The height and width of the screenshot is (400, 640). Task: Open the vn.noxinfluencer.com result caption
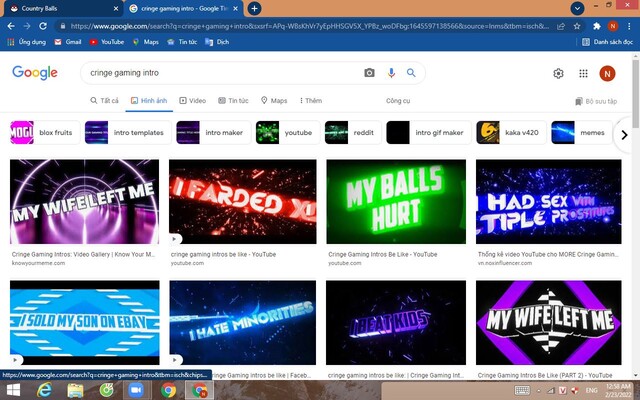click(548, 258)
